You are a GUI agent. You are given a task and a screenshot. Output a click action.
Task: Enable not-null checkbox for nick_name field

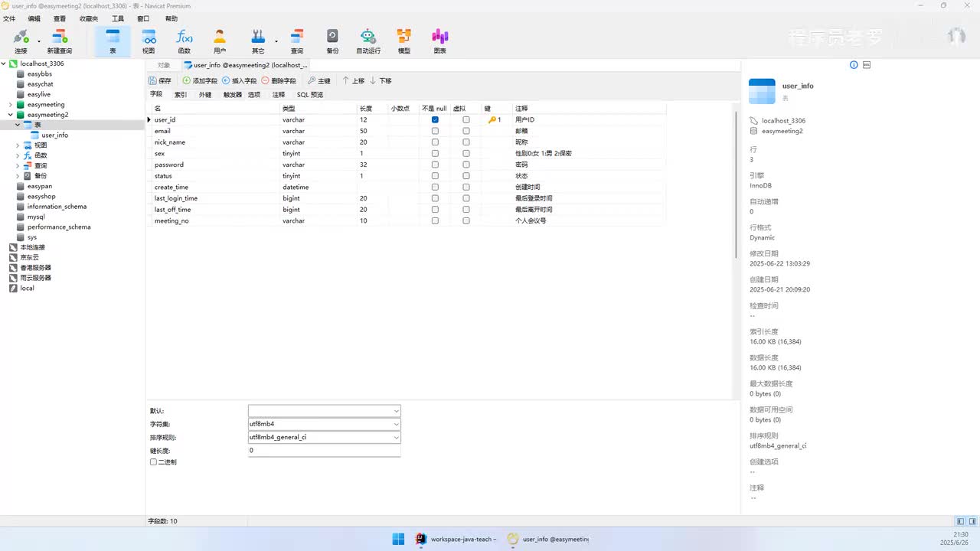tap(435, 142)
